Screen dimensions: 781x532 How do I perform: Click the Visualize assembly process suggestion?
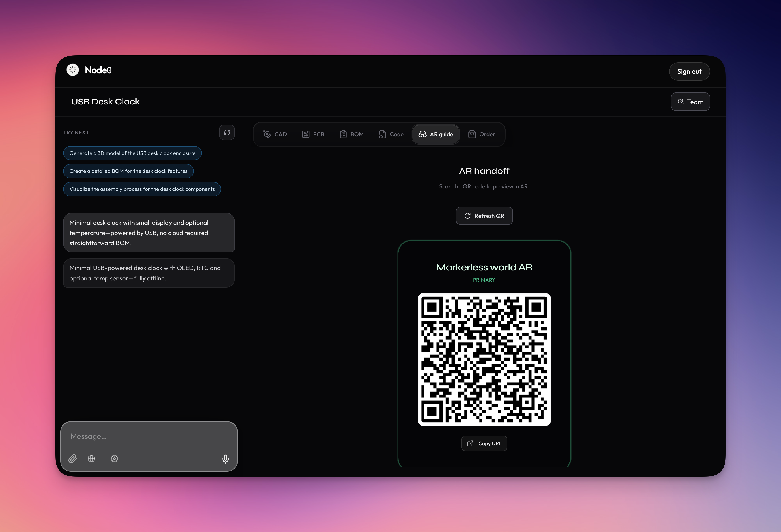pyautogui.click(x=142, y=189)
